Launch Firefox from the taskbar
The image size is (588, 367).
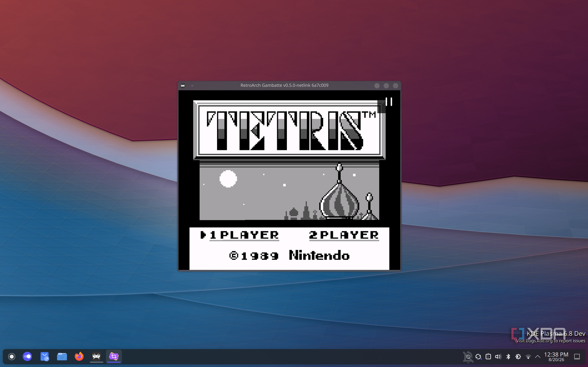click(x=79, y=356)
